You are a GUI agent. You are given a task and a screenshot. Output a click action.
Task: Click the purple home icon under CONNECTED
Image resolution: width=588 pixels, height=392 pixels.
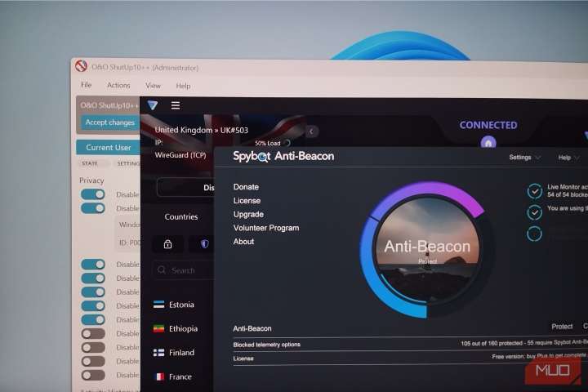point(488,143)
